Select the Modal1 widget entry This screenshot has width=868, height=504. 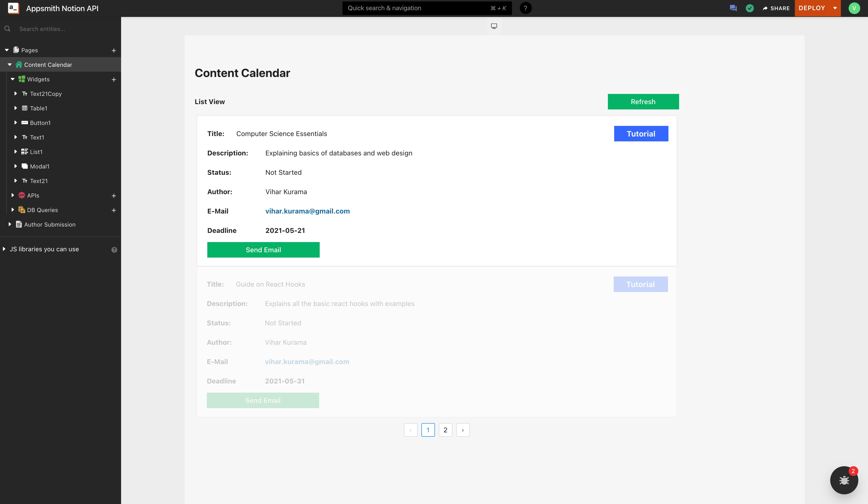coord(40,166)
